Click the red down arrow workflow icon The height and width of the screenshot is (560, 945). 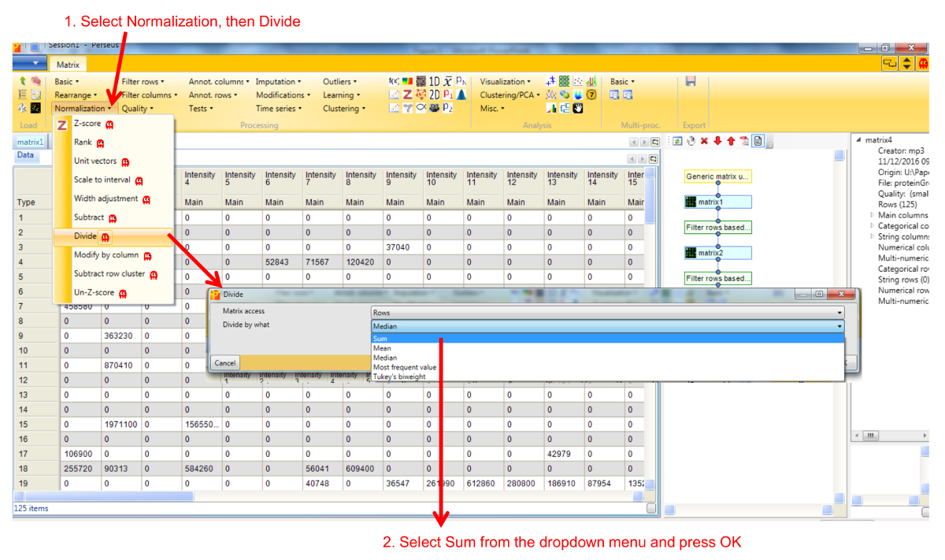tap(717, 141)
